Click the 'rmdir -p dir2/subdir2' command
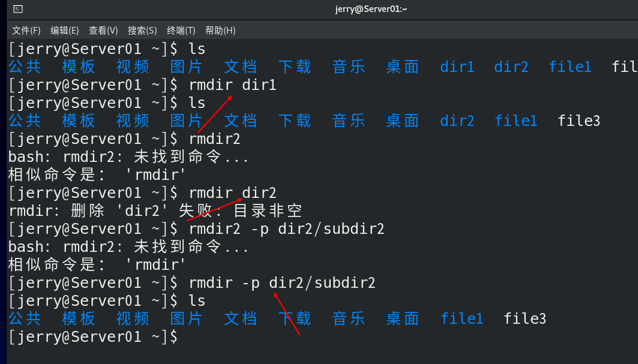Screen dimensions: 638x364 click(281, 282)
